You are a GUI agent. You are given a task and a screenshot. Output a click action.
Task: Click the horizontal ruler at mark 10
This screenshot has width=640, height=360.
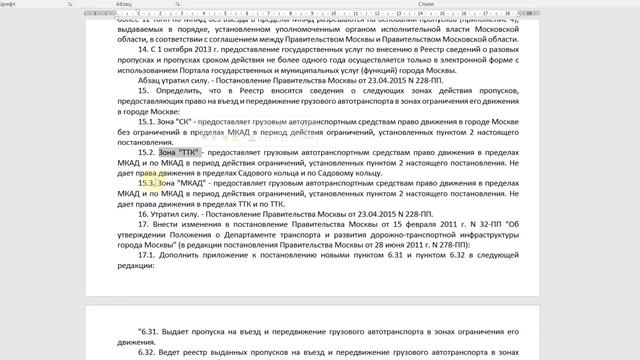(x=333, y=13)
